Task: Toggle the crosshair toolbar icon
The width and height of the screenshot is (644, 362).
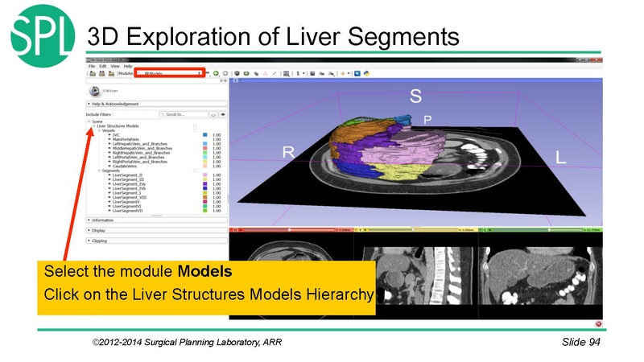Action: click(343, 73)
